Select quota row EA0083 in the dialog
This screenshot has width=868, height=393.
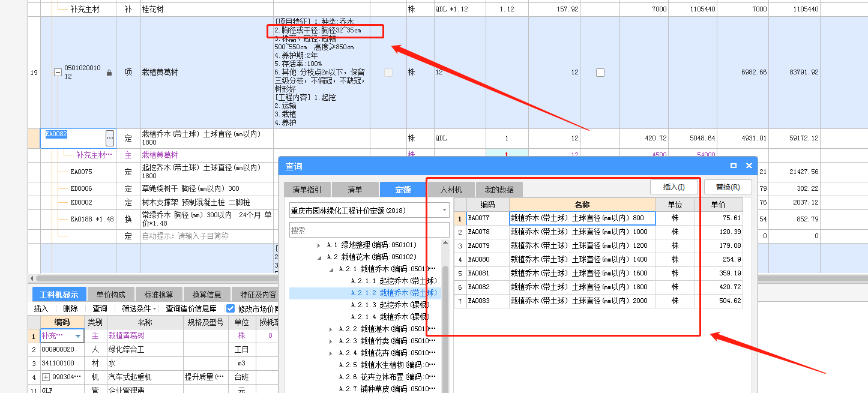(x=598, y=301)
